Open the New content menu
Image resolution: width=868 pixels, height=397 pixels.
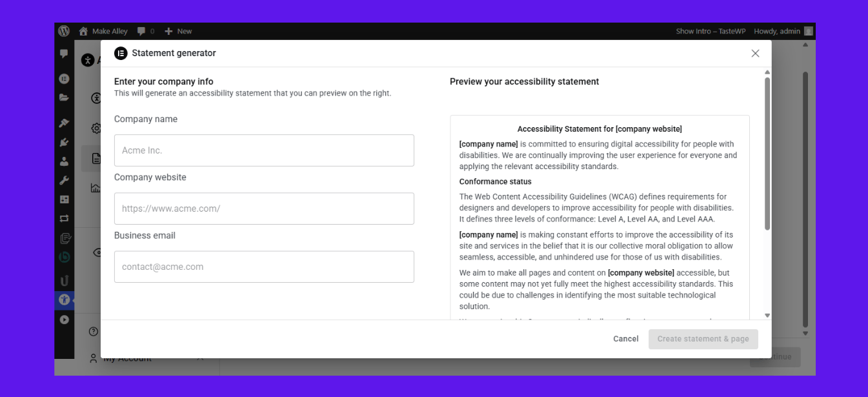pyautogui.click(x=178, y=31)
